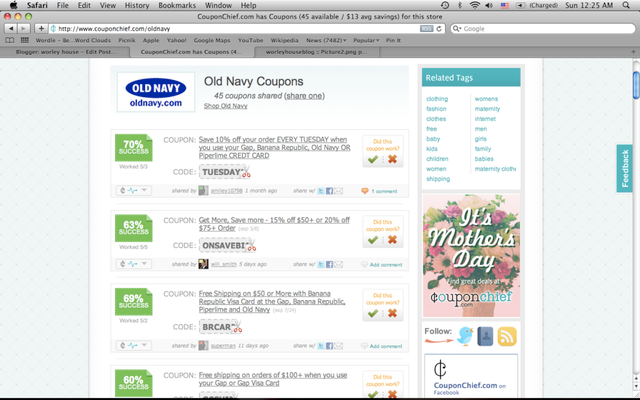Open the RSS button in the address bar
Image resolution: width=640 pixels, height=400 pixels.
(427, 29)
